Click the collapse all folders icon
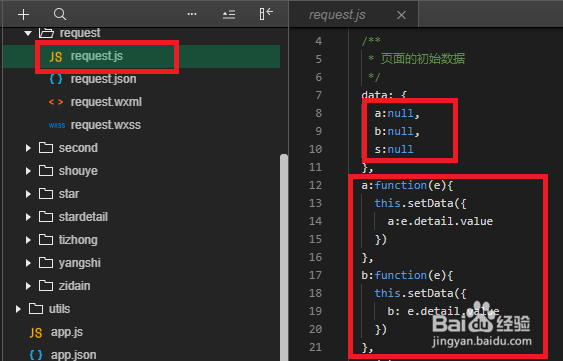Viewport: 563px width, 361px height. [229, 14]
